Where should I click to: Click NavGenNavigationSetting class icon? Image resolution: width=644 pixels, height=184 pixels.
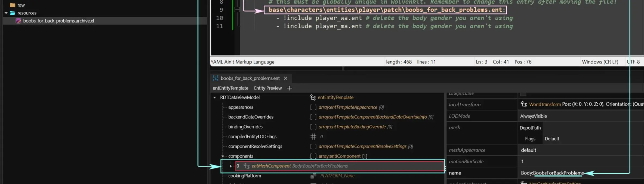click(523, 182)
